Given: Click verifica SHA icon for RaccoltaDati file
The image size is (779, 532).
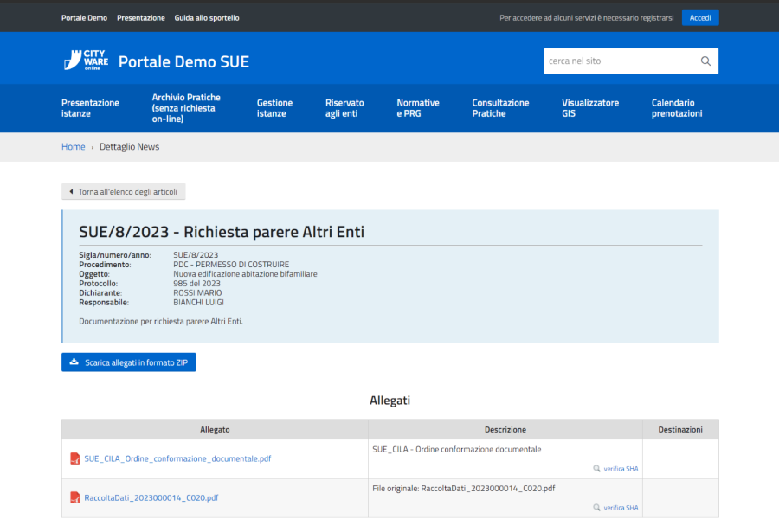Looking at the screenshot, I should 596,508.
